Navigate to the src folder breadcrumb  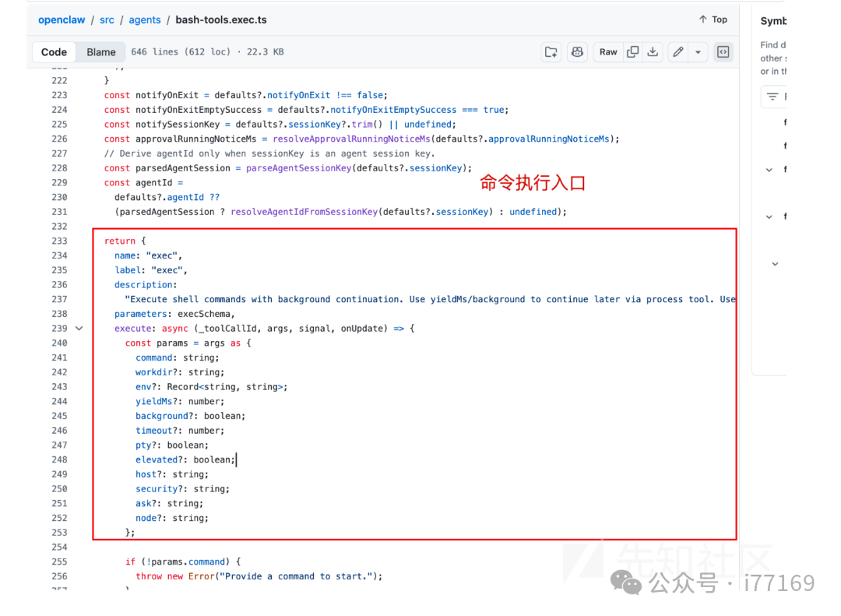click(x=107, y=19)
